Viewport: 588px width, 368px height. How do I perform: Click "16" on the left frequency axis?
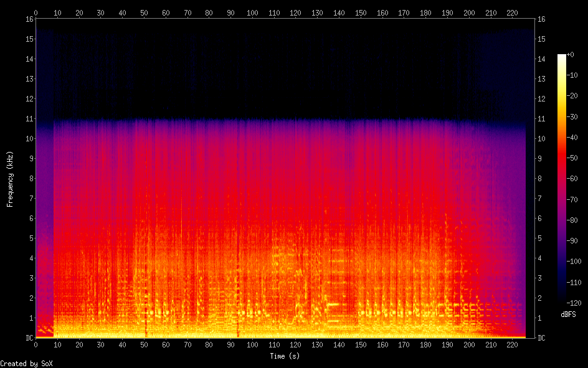pyautogui.click(x=30, y=19)
